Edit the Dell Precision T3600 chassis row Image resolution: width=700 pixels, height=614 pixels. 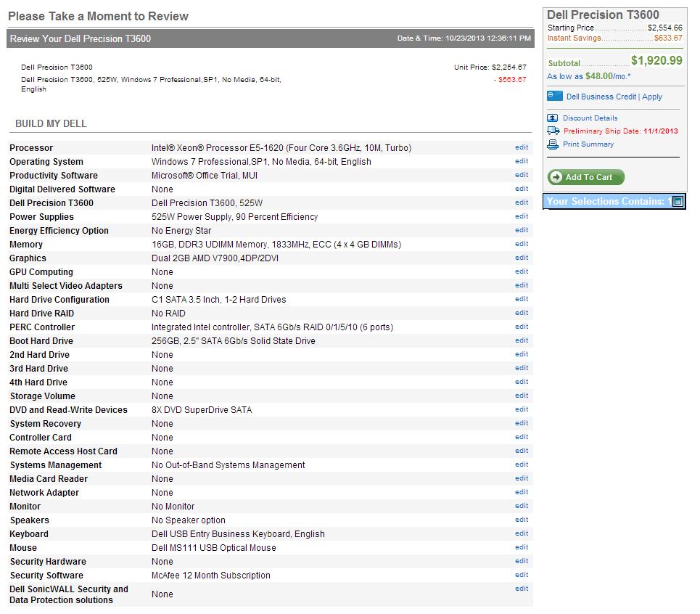pyautogui.click(x=522, y=202)
